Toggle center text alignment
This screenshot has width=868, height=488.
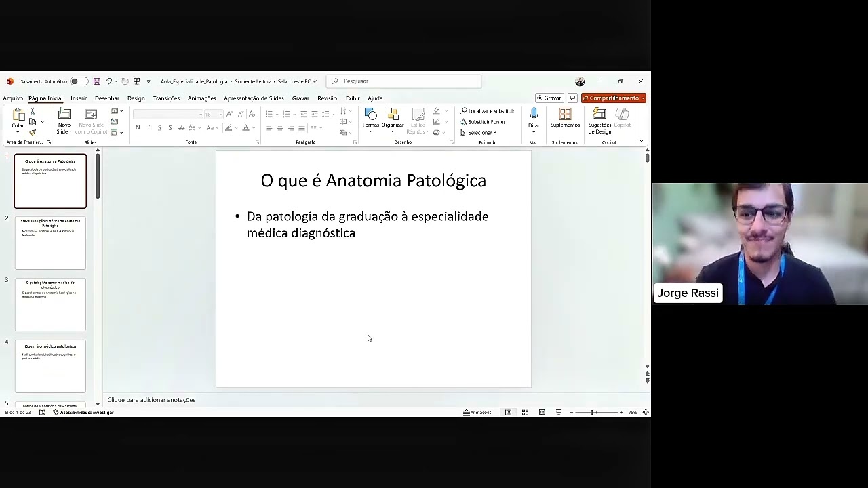click(x=280, y=128)
